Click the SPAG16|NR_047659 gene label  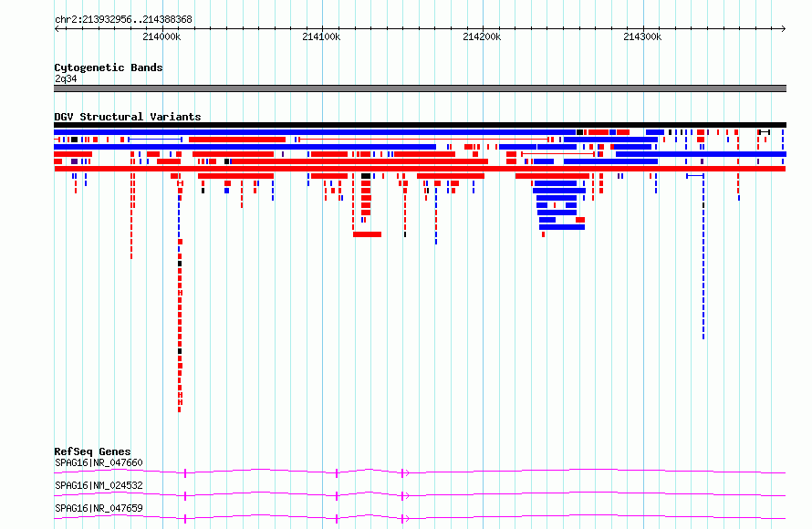tap(99, 508)
